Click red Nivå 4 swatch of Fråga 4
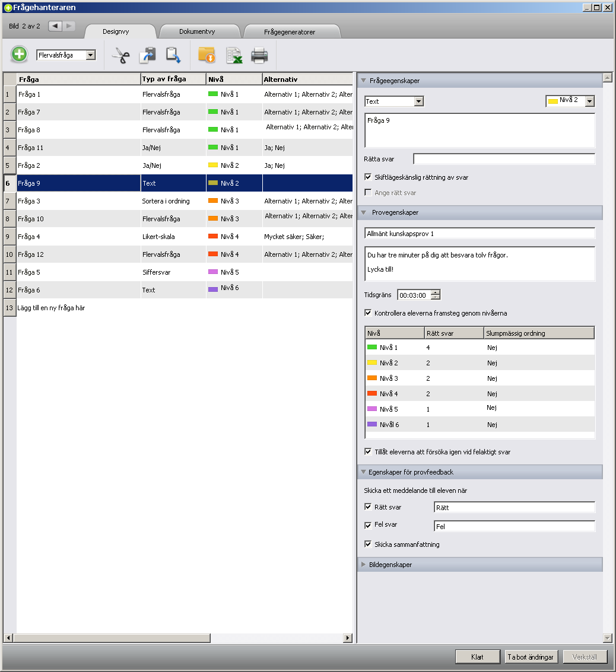 point(213,236)
